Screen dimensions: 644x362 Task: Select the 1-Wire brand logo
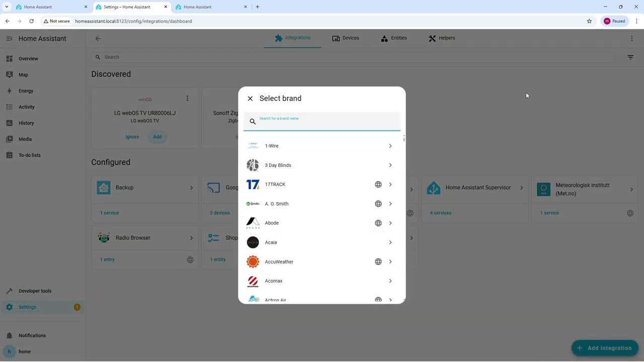point(253,146)
